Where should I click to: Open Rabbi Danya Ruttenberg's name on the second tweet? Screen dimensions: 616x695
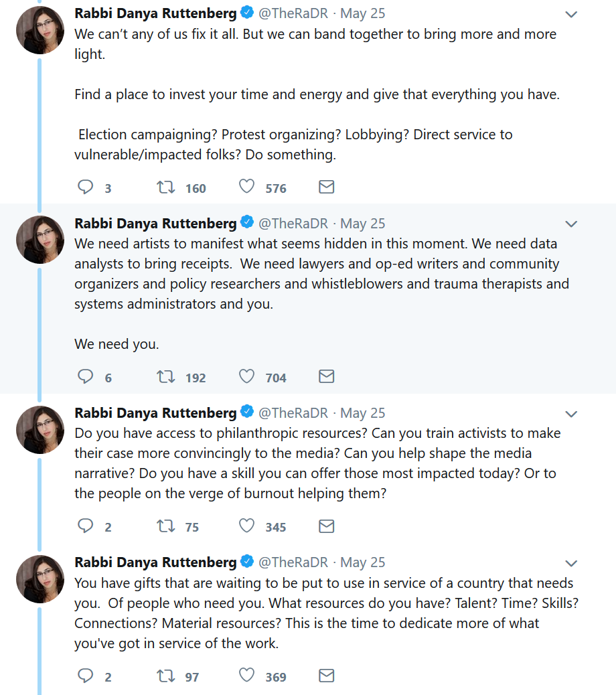[x=155, y=224]
